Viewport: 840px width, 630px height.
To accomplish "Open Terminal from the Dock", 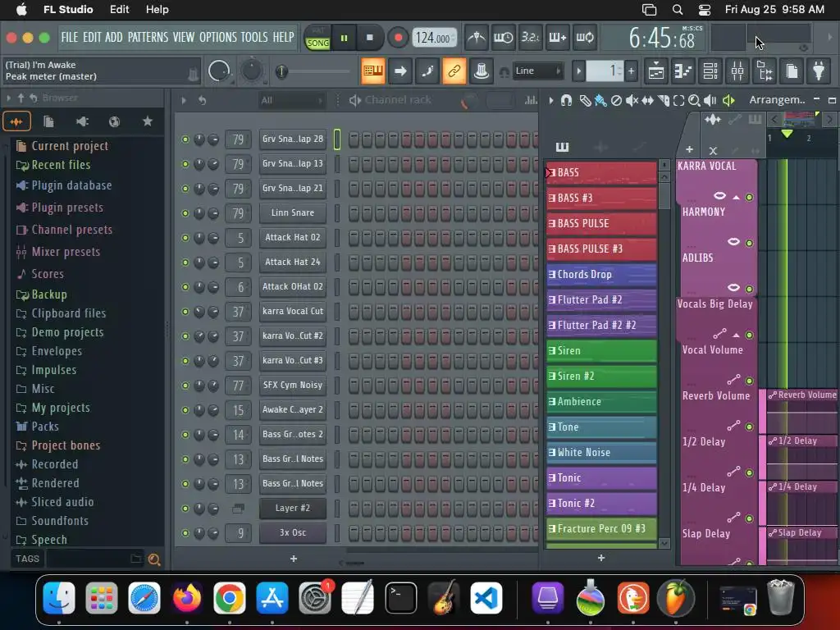I will point(400,598).
